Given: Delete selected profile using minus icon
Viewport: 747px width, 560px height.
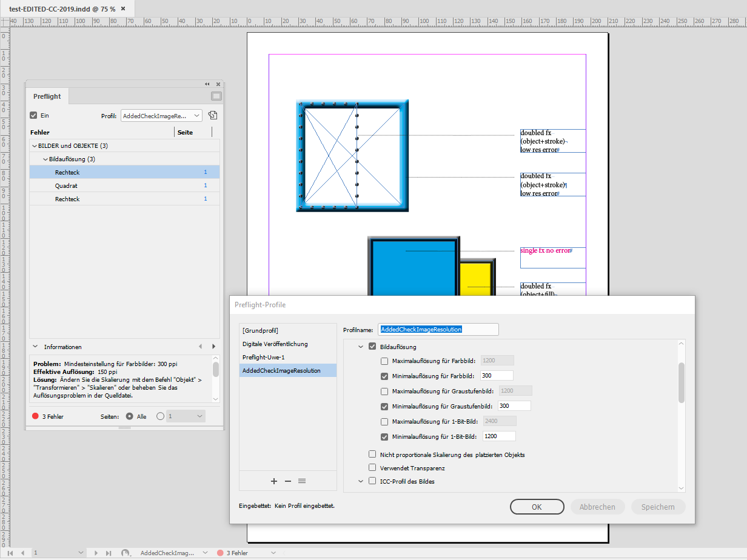Looking at the screenshot, I should 287,481.
